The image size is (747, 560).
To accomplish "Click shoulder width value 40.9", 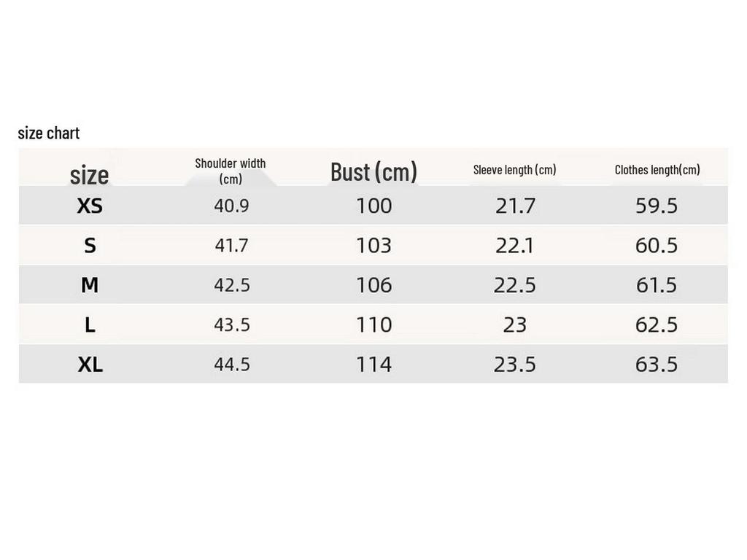I will [x=231, y=206].
